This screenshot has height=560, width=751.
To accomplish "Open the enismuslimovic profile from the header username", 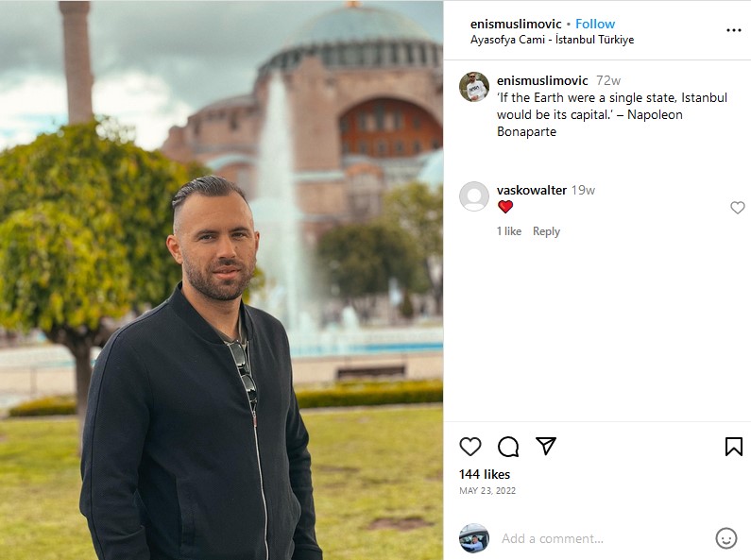I will pyautogui.click(x=516, y=24).
